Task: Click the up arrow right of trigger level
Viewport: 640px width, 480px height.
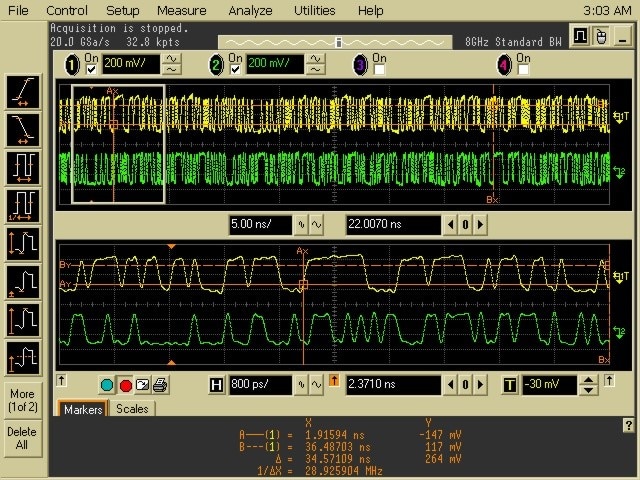Action: click(609, 380)
